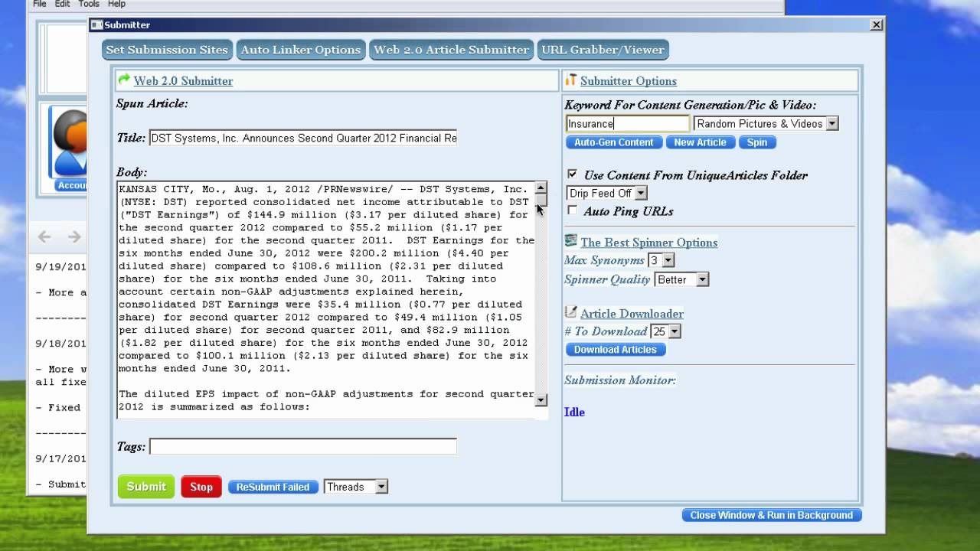This screenshot has height=551, width=980.
Task: Click the keyword field containing Insurance
Action: (628, 123)
